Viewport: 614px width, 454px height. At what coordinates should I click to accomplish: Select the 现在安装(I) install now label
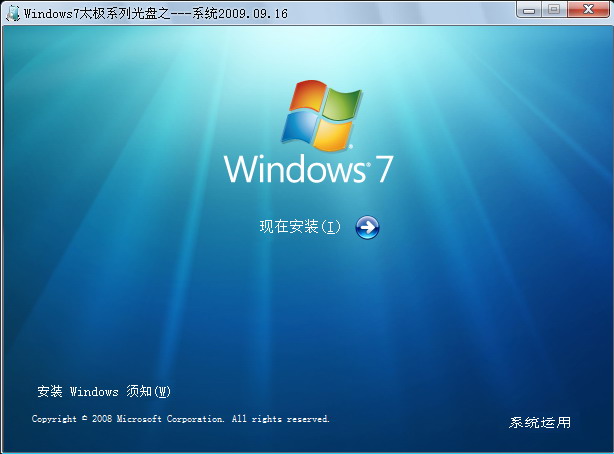[300, 227]
